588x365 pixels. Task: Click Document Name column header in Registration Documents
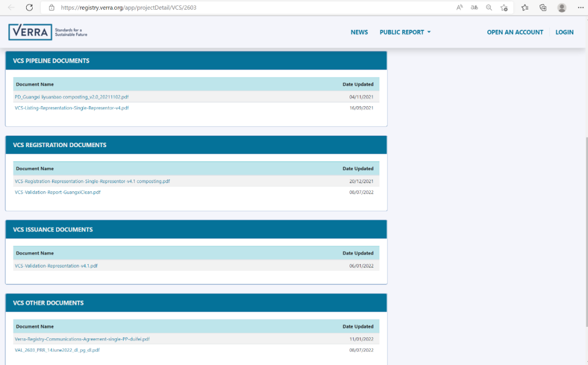coord(35,169)
